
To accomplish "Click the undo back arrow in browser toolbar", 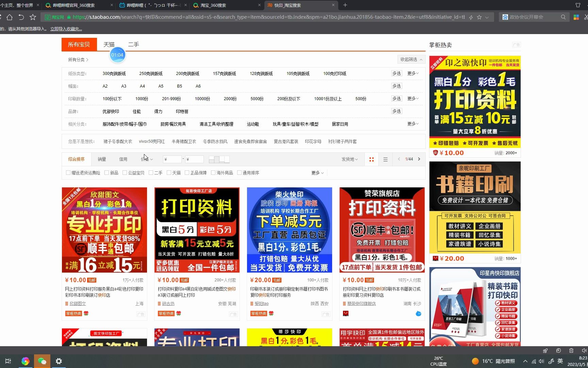I will (21, 17).
